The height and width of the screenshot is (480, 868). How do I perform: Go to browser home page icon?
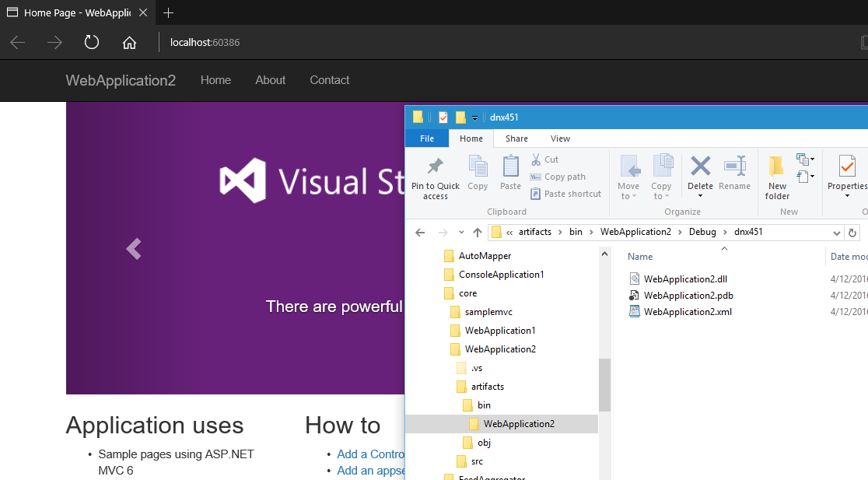click(129, 42)
